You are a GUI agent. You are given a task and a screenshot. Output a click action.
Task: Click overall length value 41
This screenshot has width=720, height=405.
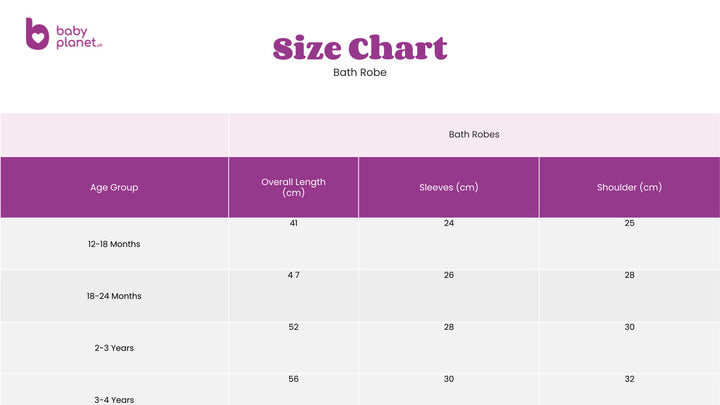pos(293,223)
